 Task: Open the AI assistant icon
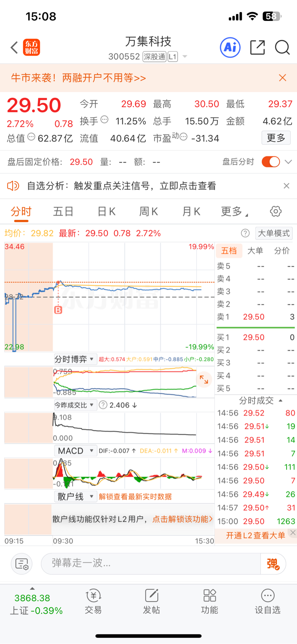pyautogui.click(x=230, y=48)
